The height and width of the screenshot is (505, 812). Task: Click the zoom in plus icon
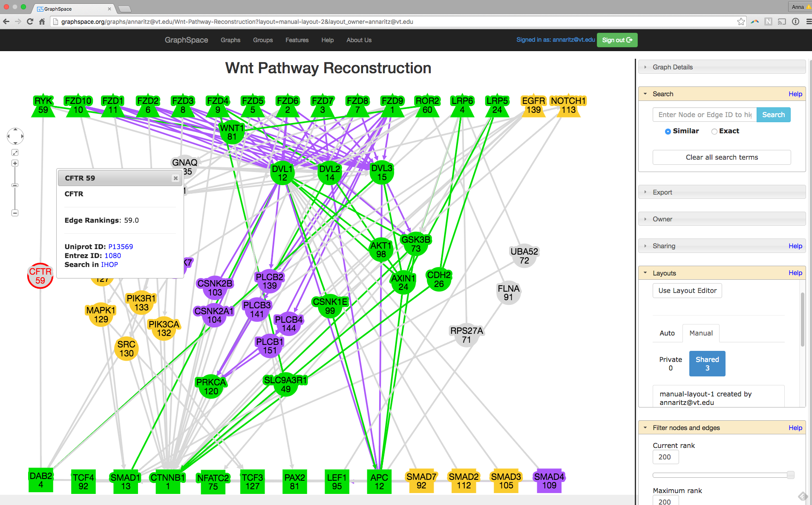[x=15, y=164]
